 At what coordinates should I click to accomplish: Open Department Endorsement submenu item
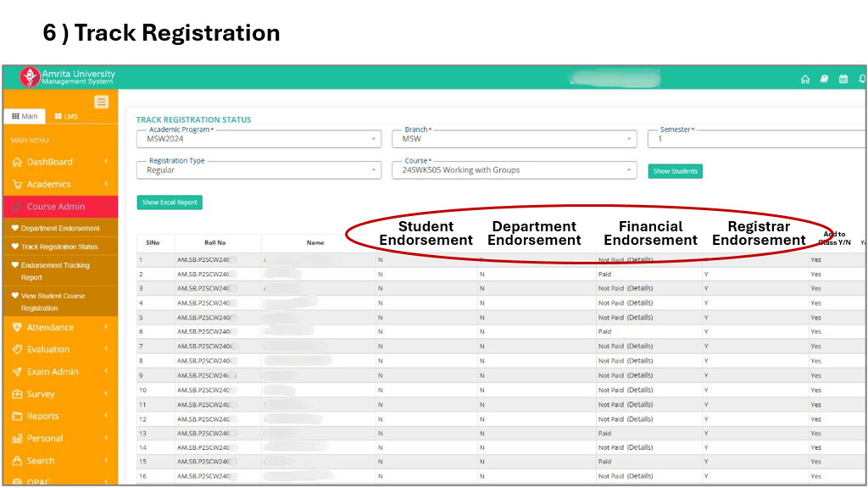[x=60, y=228]
